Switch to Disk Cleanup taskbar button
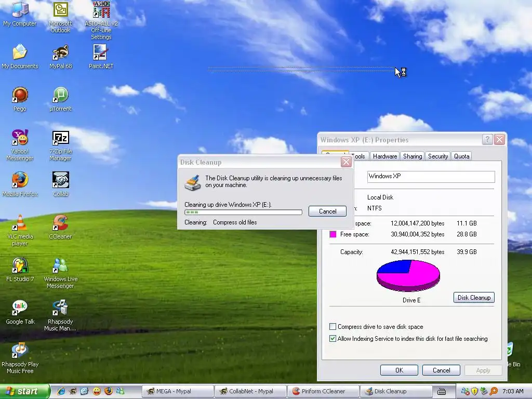The image size is (532, 399). [x=395, y=391]
